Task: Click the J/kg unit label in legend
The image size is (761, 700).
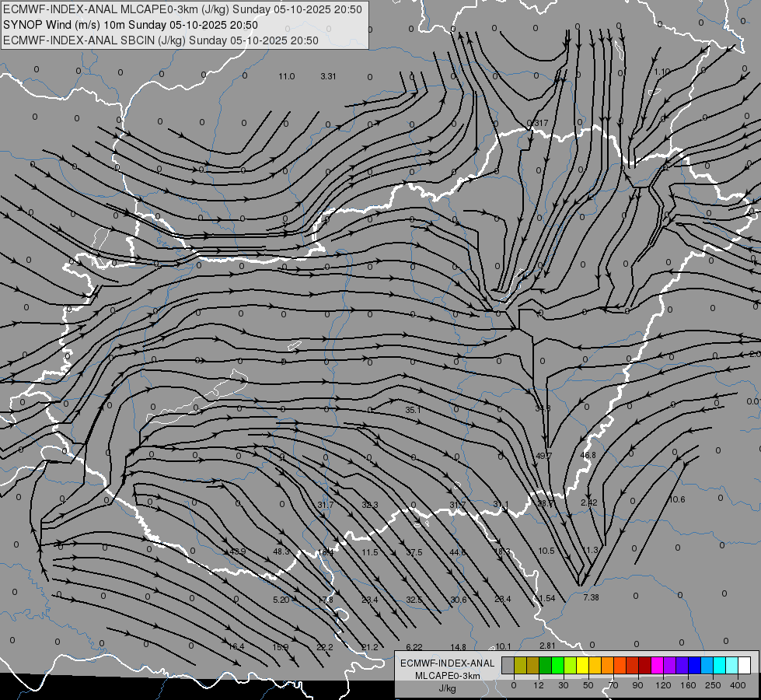Action: (448, 688)
